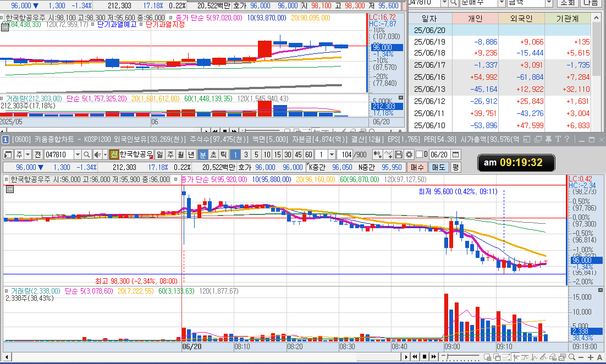Click the minus zoom-out icon at bottom

581,357
